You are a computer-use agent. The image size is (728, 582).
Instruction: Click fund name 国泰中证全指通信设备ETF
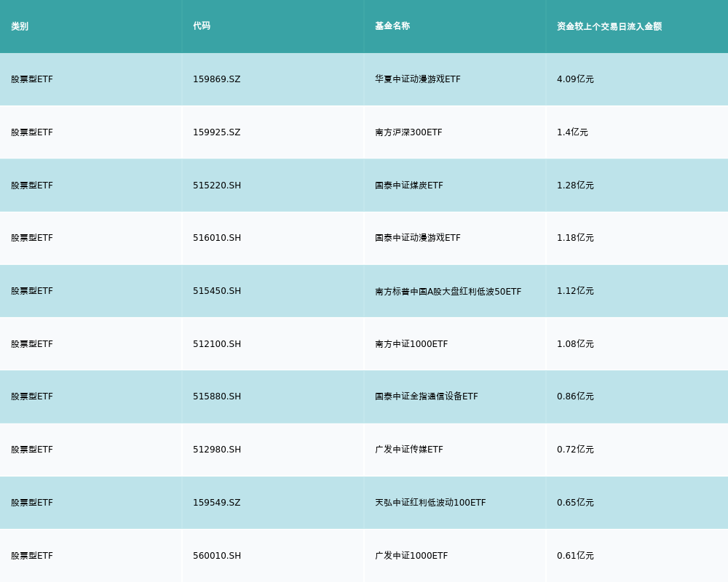[x=427, y=396]
